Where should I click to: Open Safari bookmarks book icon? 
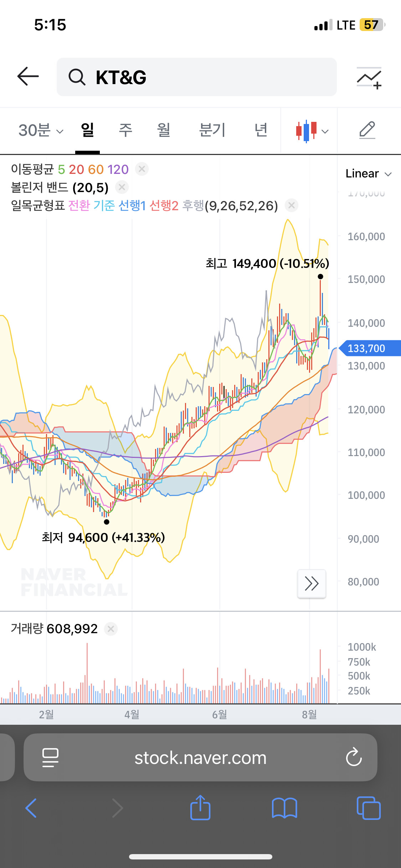pyautogui.click(x=284, y=808)
